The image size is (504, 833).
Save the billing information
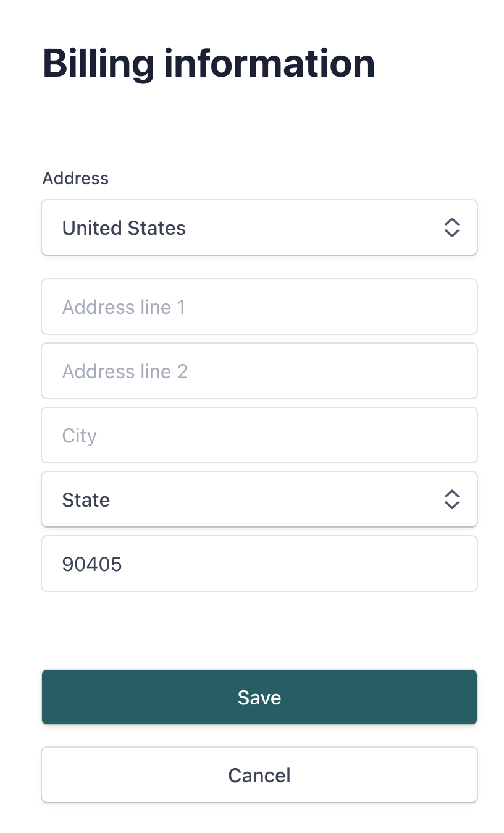click(x=259, y=697)
